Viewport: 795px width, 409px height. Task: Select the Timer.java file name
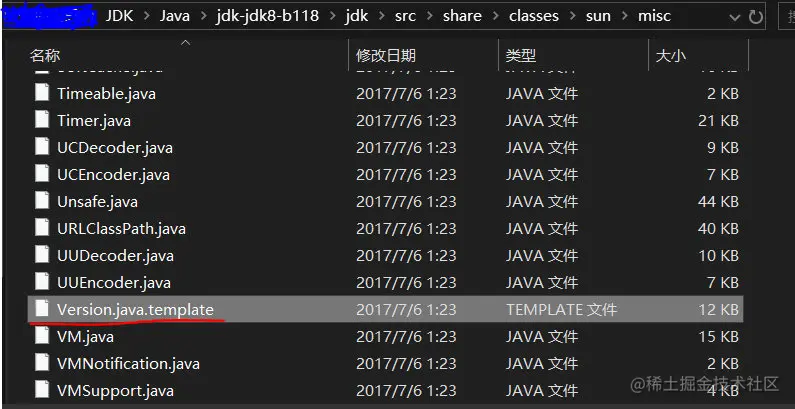(x=94, y=121)
